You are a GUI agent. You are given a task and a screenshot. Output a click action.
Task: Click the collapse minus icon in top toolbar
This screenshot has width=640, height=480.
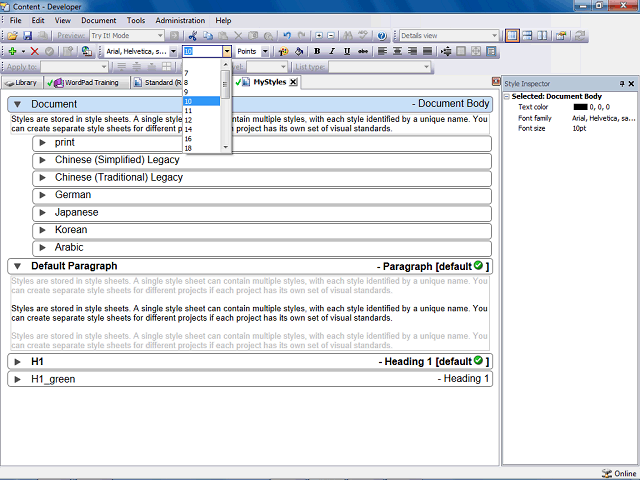331,36
